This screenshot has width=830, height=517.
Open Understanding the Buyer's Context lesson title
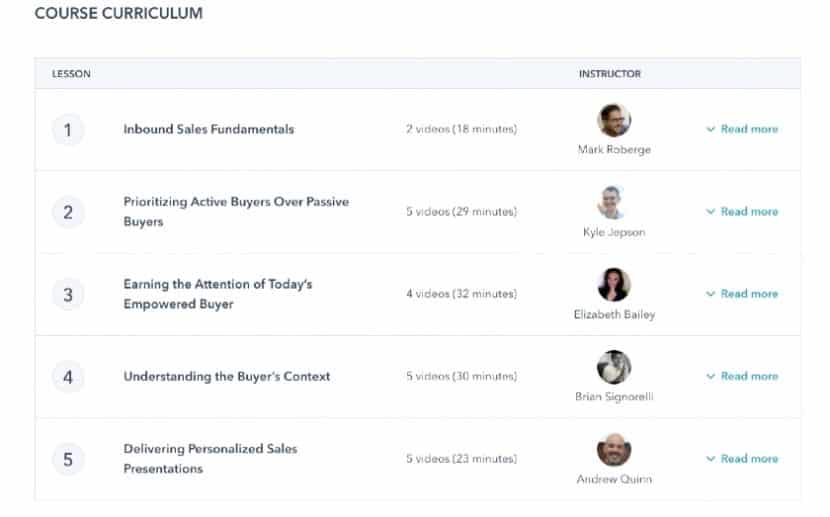tap(226, 377)
